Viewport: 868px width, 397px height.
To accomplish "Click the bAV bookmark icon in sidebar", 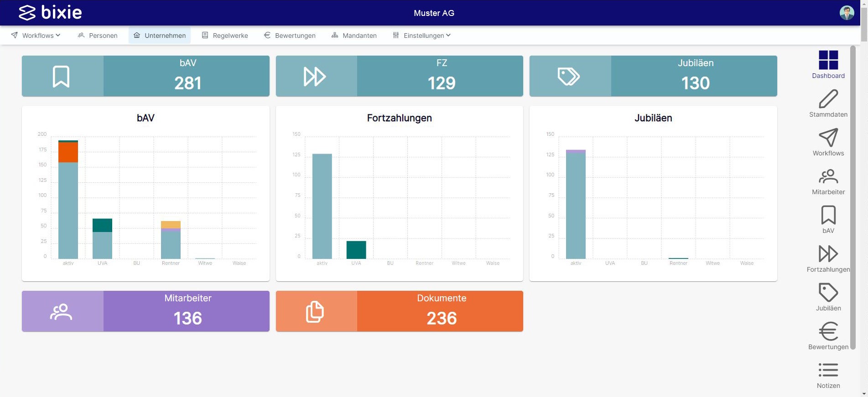I will (x=828, y=215).
